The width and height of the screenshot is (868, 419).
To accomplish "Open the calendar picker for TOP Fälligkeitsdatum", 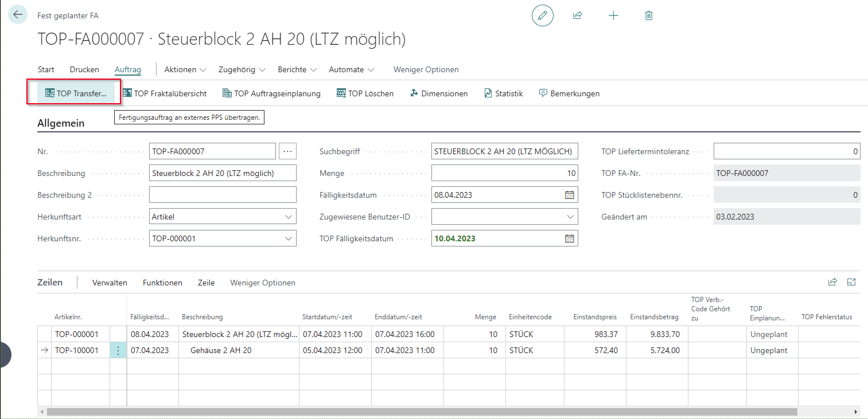I will pos(569,238).
